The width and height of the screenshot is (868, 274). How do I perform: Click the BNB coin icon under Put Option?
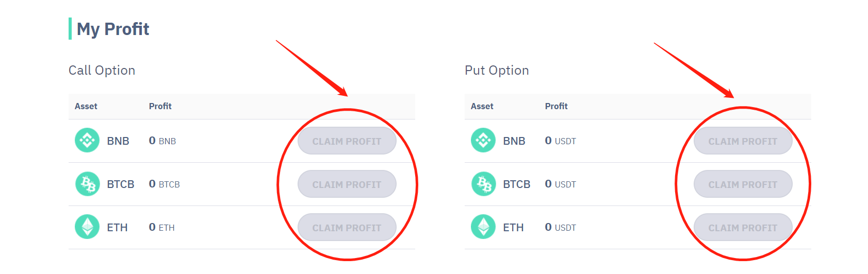[483, 140]
